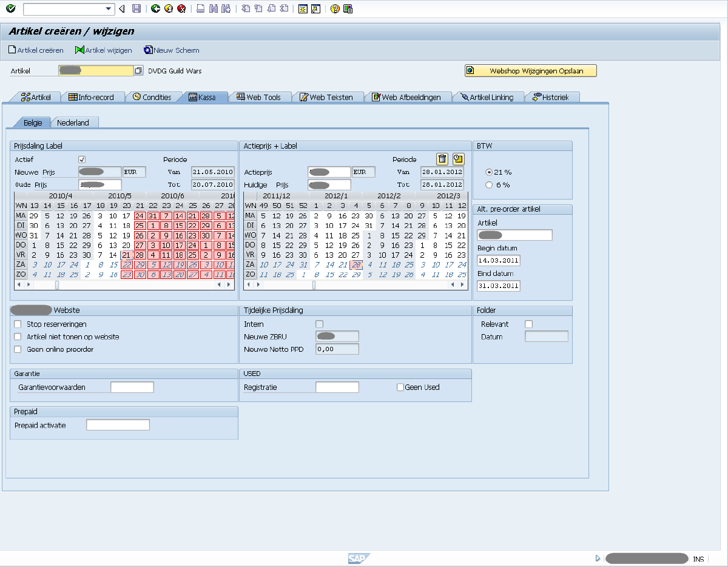This screenshot has width=728, height=567.
Task: Click the green Enter checkmark icon
Action: click(10, 8)
